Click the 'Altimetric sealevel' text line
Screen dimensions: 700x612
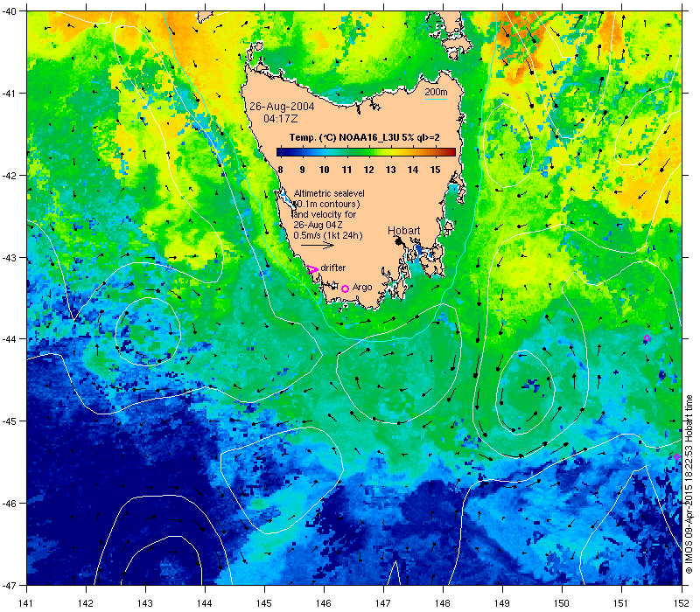tap(329, 193)
